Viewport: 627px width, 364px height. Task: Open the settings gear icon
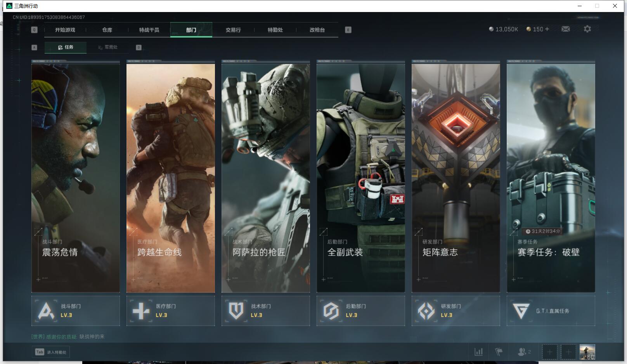pos(587,29)
